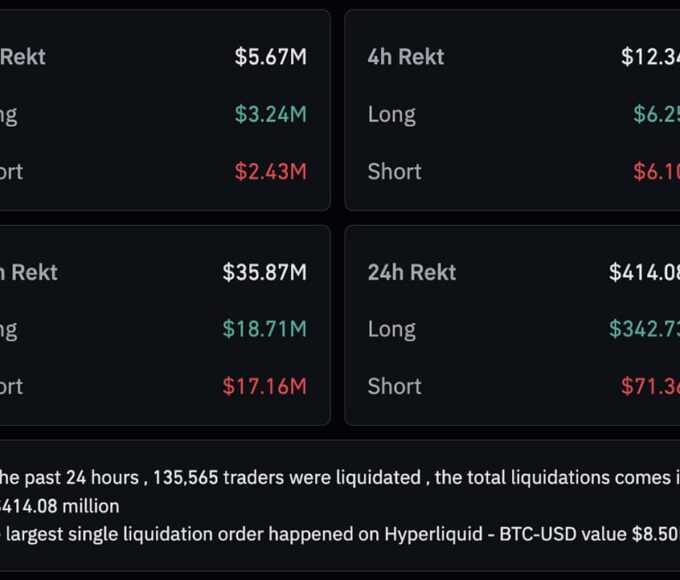
Task: Click the 4h Rekt card title
Action: [406, 57]
